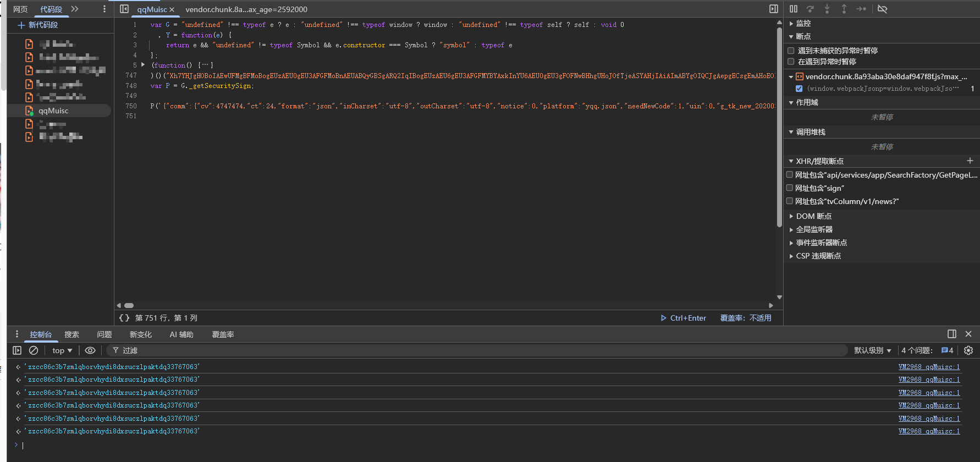Pause script execution with the debugger button
This screenshot has height=462, width=980.
pyautogui.click(x=793, y=9)
